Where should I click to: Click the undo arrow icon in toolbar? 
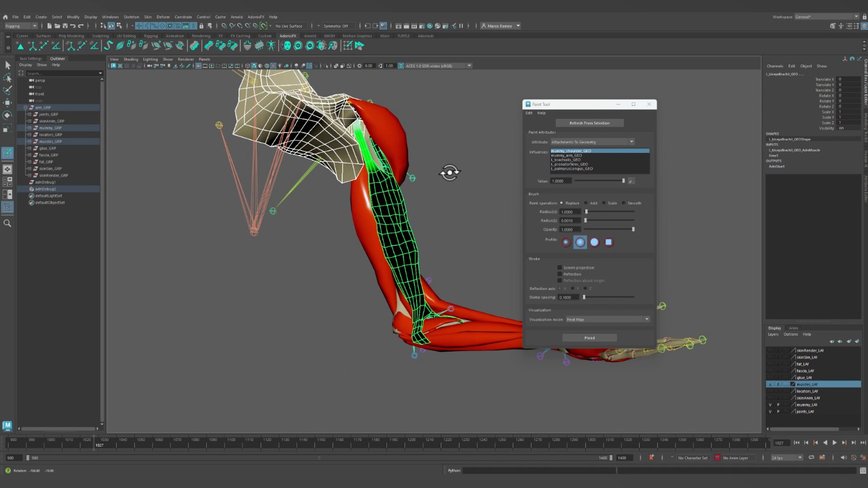[x=73, y=26]
